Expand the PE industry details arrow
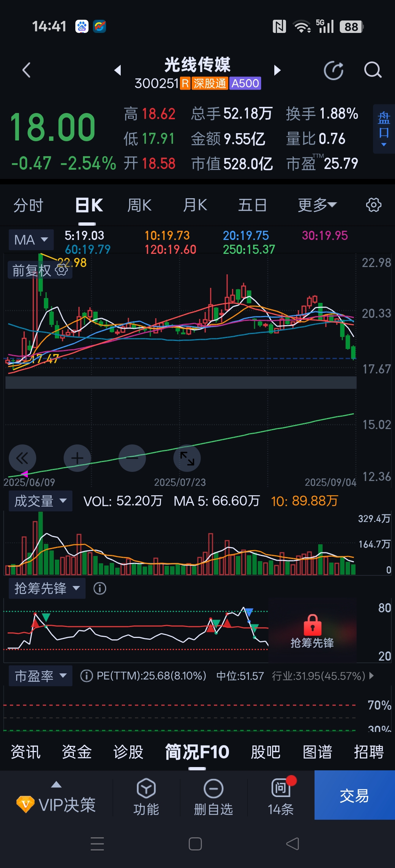Viewport: 395px width, 868px height. [x=372, y=676]
